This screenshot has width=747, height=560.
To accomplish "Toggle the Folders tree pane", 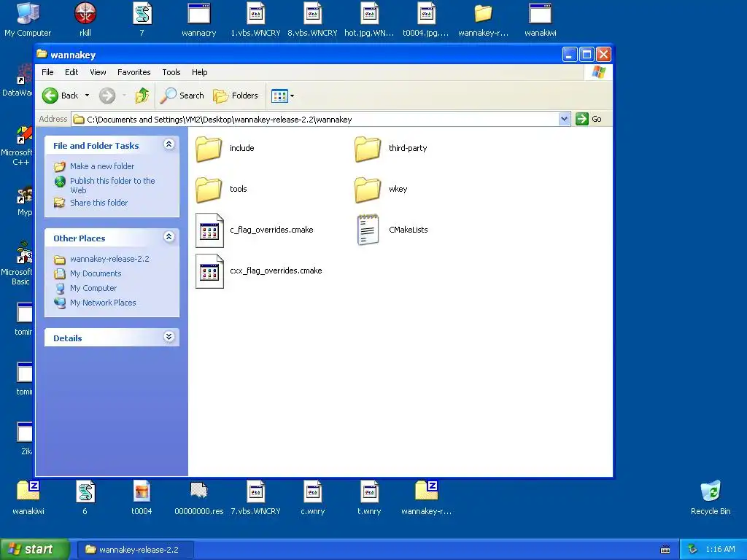I will point(236,96).
